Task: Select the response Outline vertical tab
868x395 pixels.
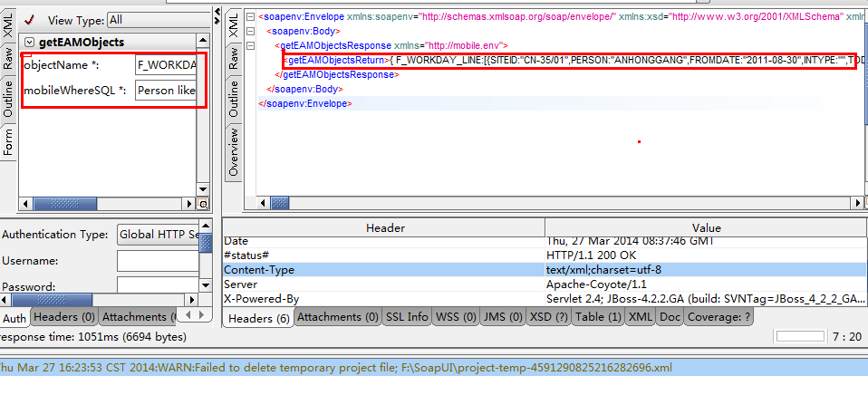Action: click(x=234, y=99)
